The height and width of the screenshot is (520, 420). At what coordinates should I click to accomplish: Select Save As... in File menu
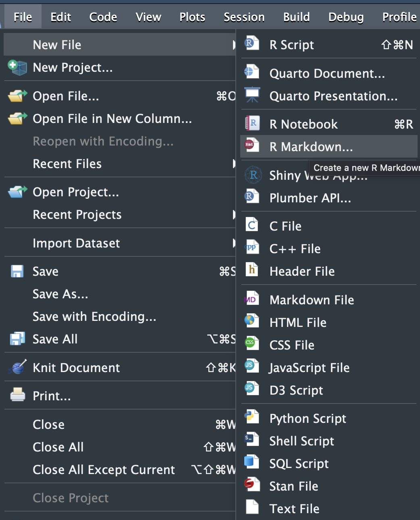tap(120, 294)
